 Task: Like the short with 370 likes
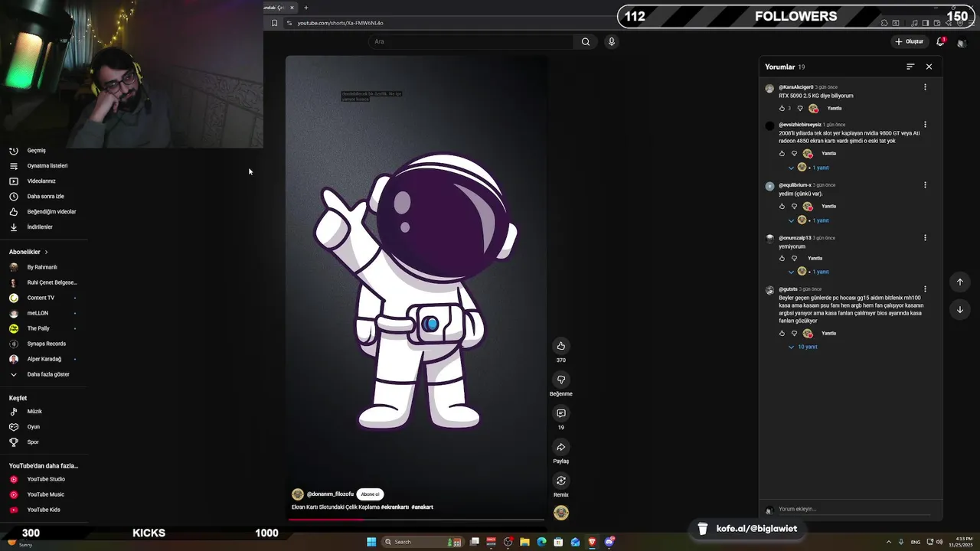coord(560,346)
